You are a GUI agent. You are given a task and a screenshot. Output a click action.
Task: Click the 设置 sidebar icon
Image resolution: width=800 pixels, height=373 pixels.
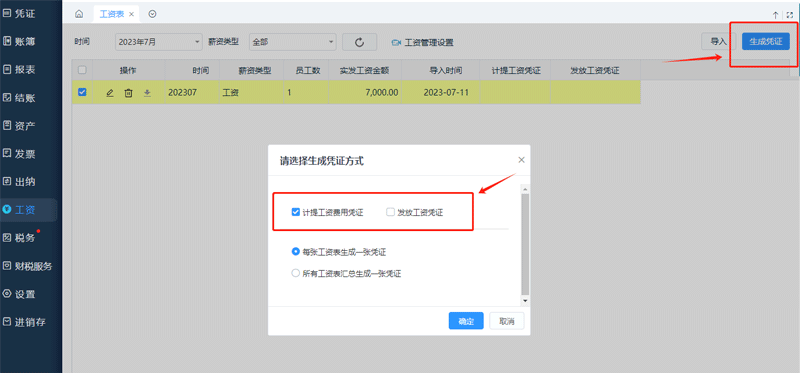7,294
